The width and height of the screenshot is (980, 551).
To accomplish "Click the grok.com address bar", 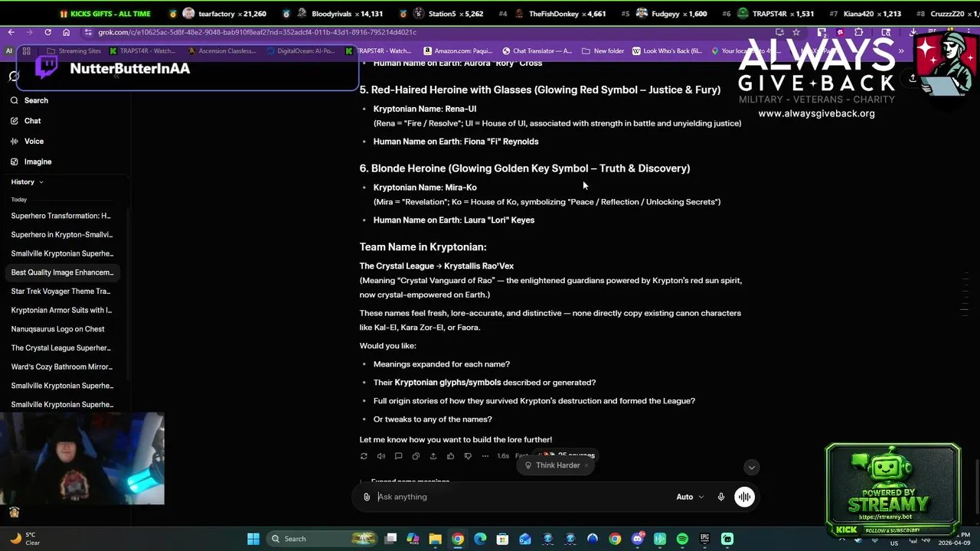I will [x=429, y=32].
